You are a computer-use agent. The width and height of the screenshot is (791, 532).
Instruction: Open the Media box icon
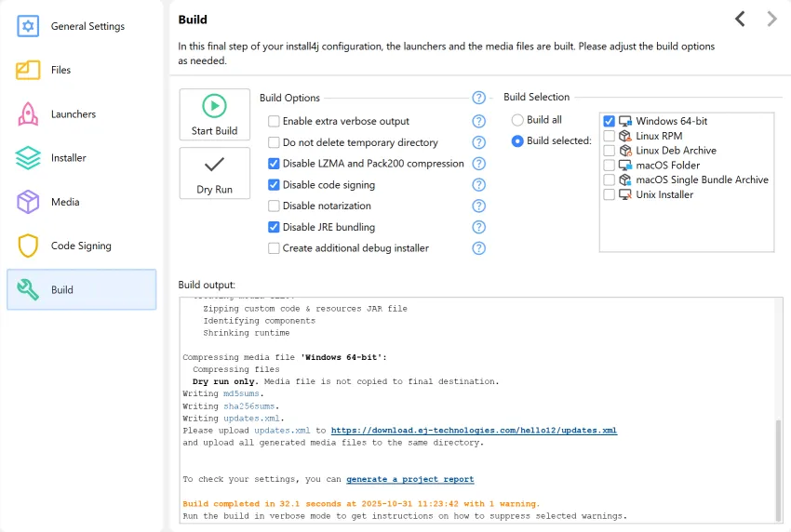[28, 202]
